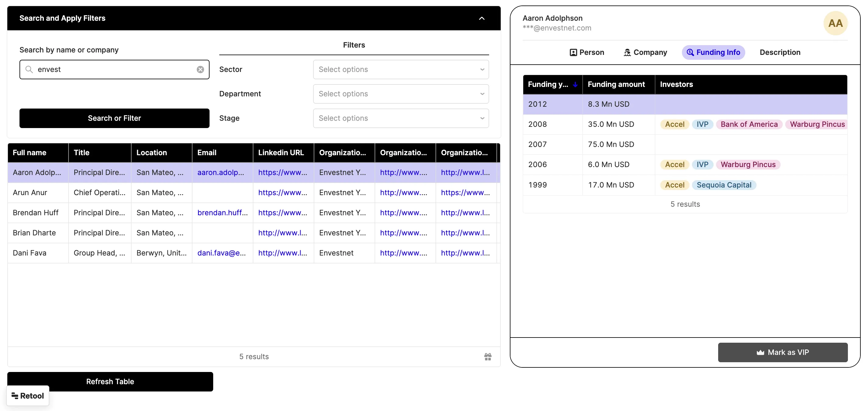The image size is (868, 411).
Task: Click Berwyn, Unit... location cell
Action: pyautogui.click(x=161, y=253)
